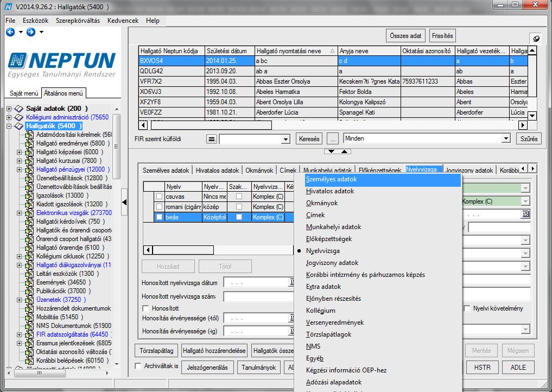
Task: Tick the checkbox in the csuvas row
Action: 160,197
